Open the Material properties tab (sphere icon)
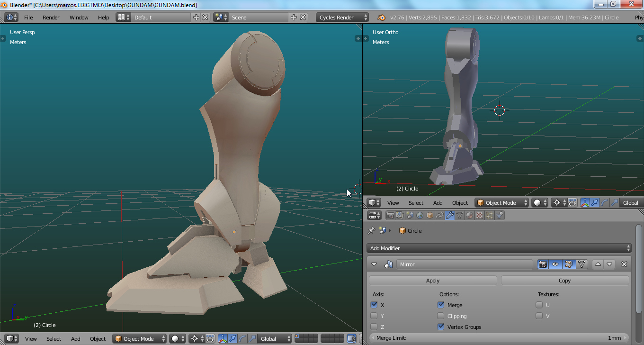644x345 pixels. pyautogui.click(x=470, y=216)
